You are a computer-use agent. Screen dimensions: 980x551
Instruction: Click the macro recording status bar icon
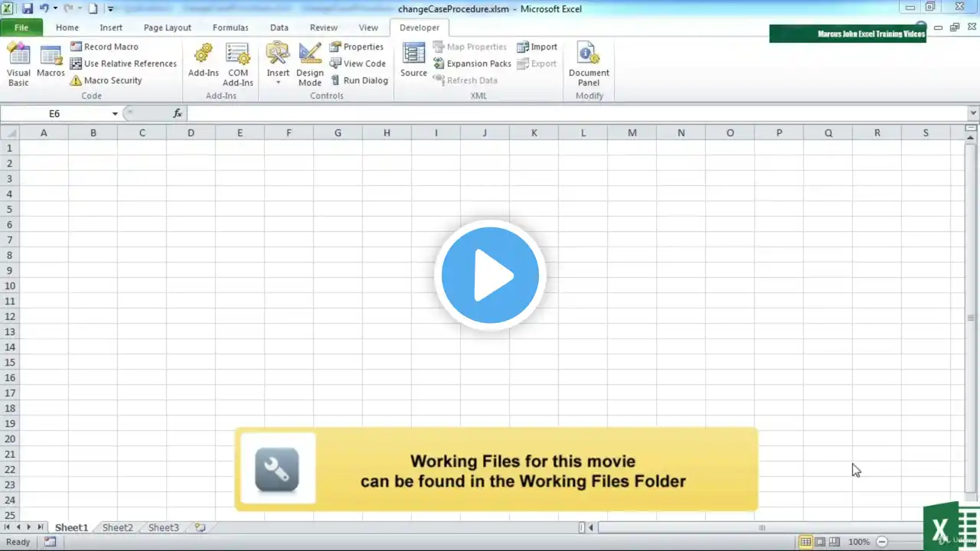point(50,542)
